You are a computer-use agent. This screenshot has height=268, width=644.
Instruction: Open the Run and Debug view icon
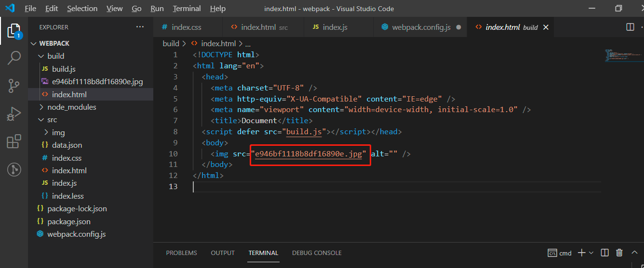[x=14, y=114]
